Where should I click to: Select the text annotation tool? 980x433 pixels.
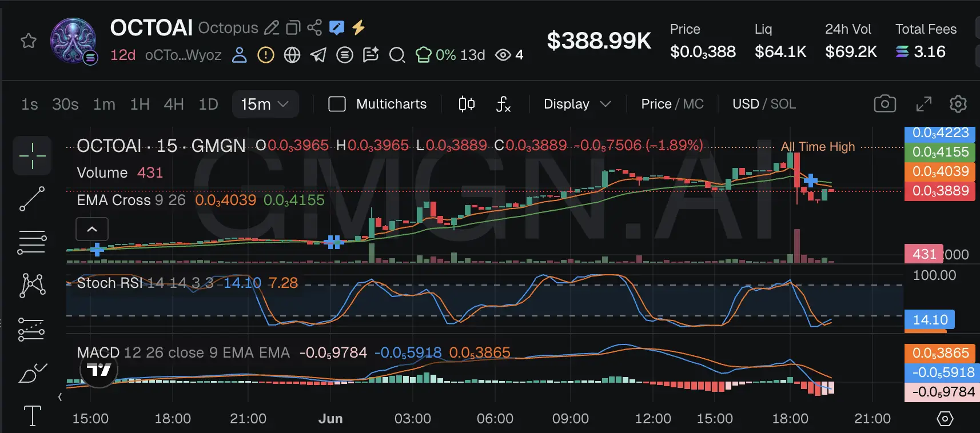[32, 416]
